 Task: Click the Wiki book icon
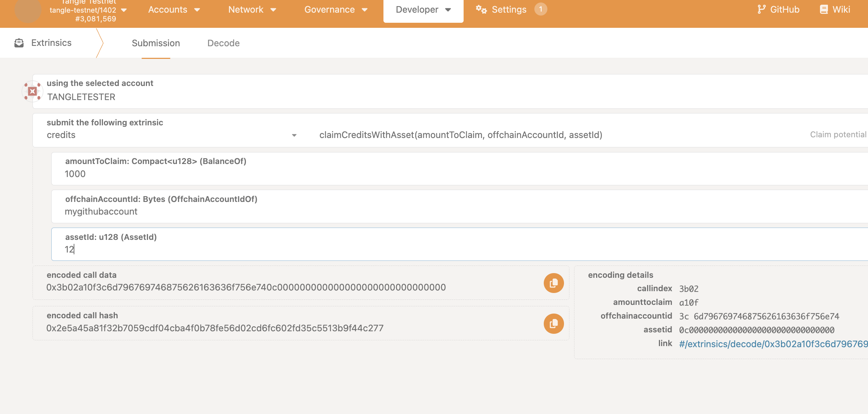[x=824, y=9]
